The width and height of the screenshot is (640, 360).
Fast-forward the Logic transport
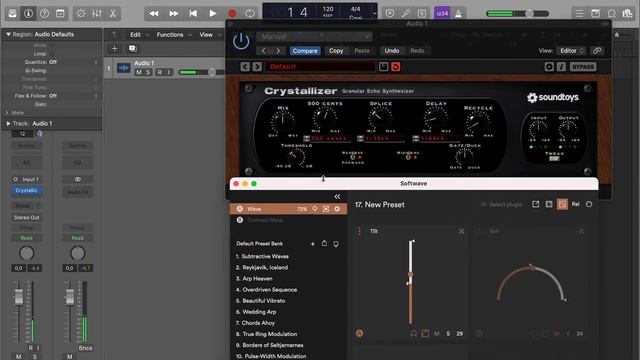coord(173,13)
